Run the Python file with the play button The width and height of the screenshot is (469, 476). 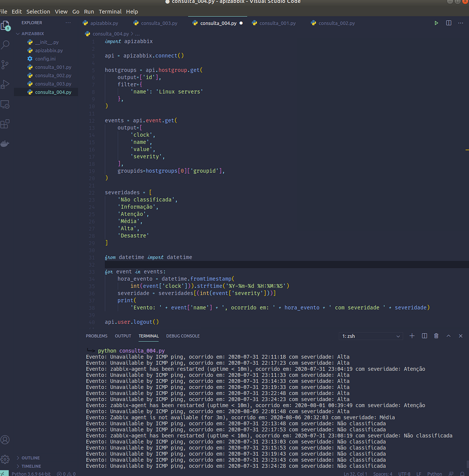click(x=436, y=23)
